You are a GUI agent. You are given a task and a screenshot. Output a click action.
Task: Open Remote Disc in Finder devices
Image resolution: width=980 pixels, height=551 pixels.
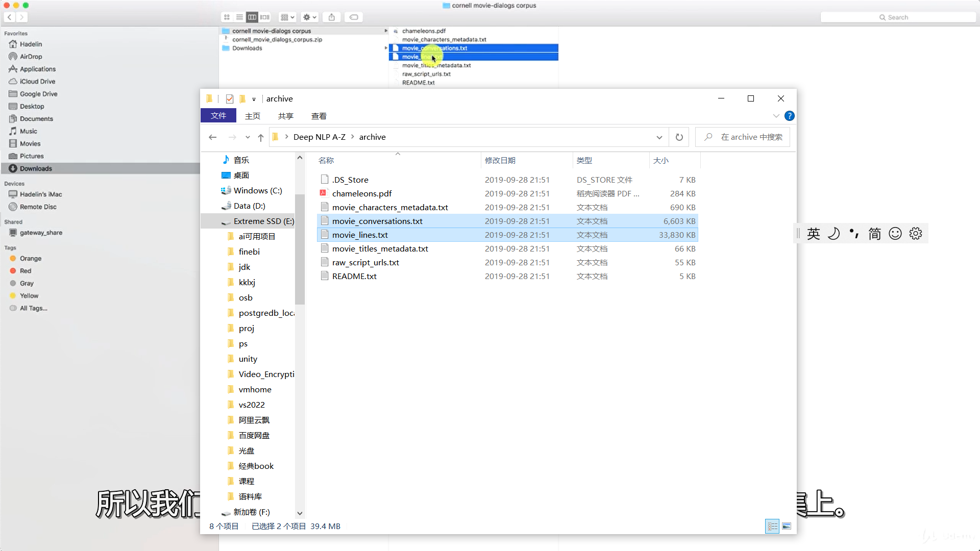[x=38, y=207]
